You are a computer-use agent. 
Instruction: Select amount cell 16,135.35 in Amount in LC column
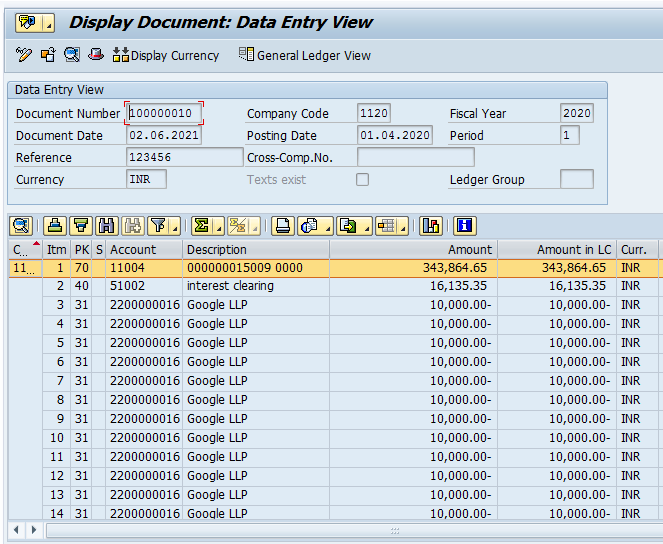557,286
